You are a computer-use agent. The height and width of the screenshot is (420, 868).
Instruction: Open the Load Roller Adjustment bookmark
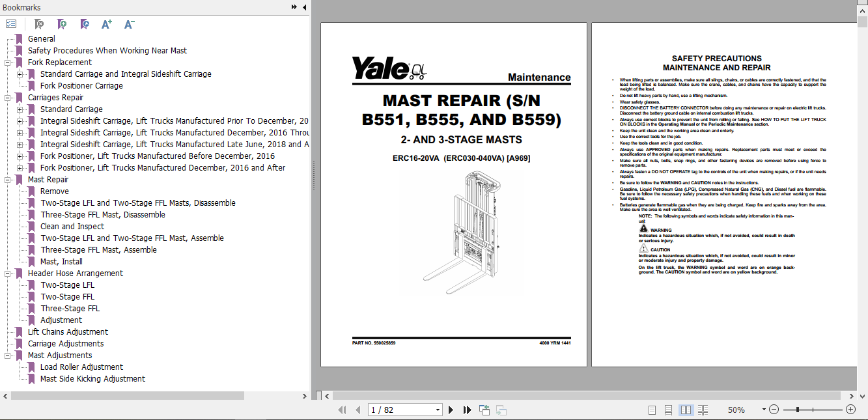[81, 367]
